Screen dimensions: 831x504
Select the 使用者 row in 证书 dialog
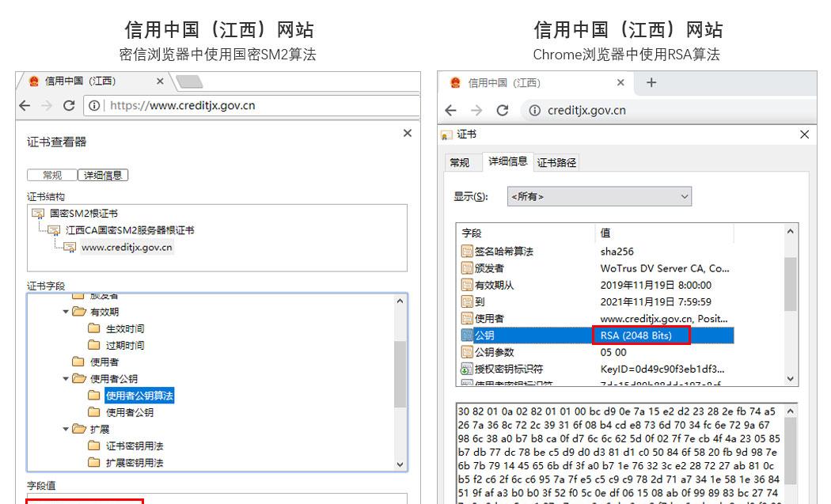point(598,319)
